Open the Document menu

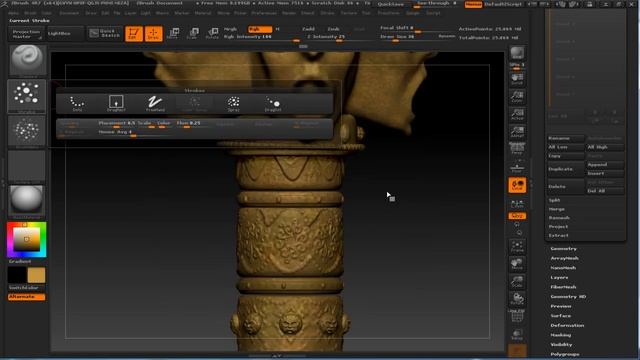69,13
